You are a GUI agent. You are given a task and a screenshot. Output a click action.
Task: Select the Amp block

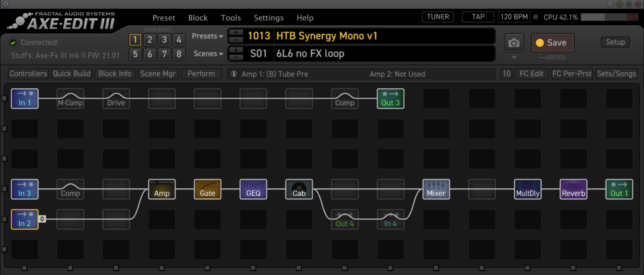pos(162,189)
